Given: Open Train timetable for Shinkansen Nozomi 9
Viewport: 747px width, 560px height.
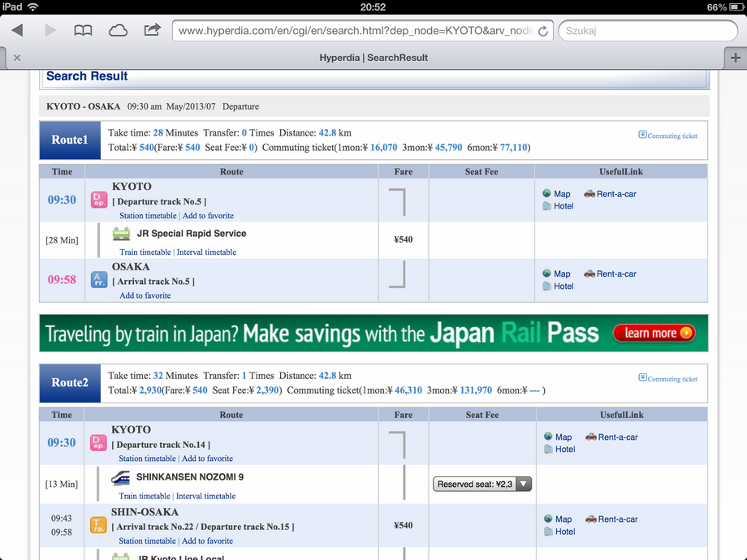Looking at the screenshot, I should (x=145, y=496).
